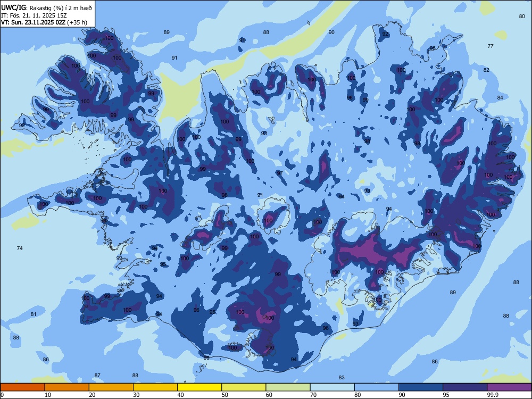Click the map value '84' off the east coast
The width and height of the screenshot is (532, 399).
point(500,98)
